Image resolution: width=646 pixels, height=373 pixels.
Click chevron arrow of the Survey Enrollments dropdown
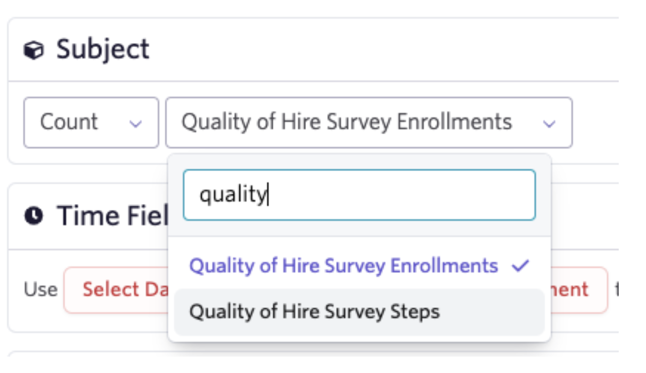pyautogui.click(x=549, y=123)
